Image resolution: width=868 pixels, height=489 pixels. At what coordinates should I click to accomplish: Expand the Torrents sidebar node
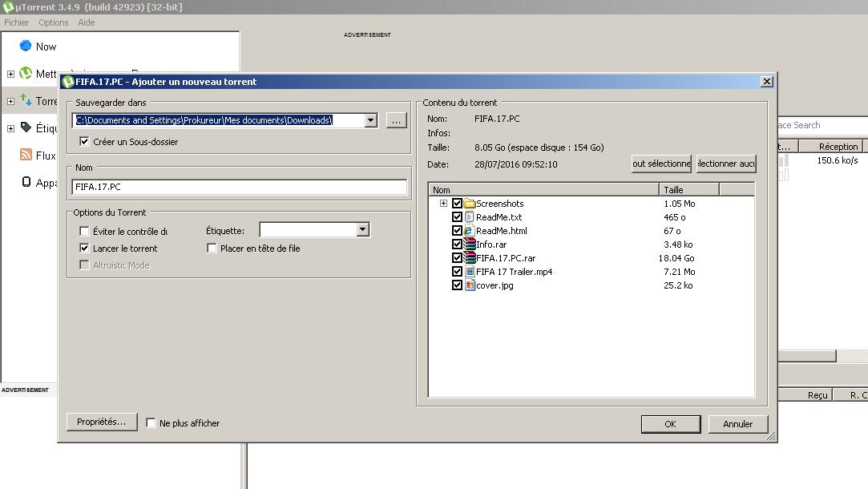click(x=10, y=101)
